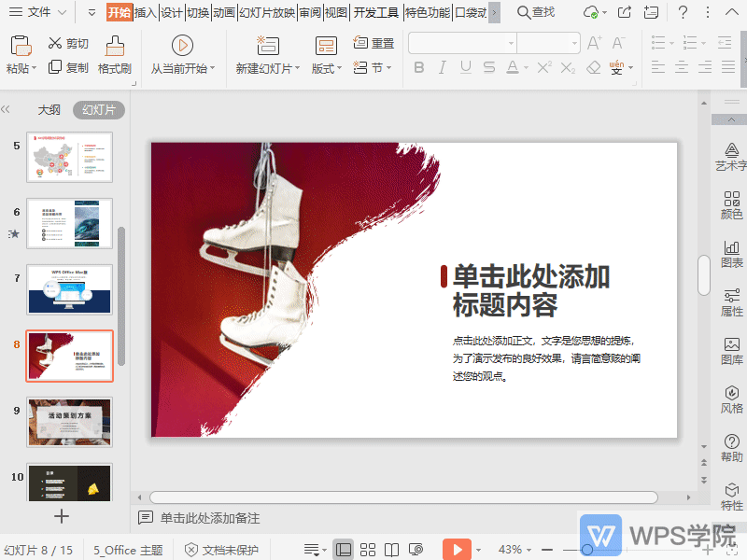Switch to slide sorter view

click(367, 550)
